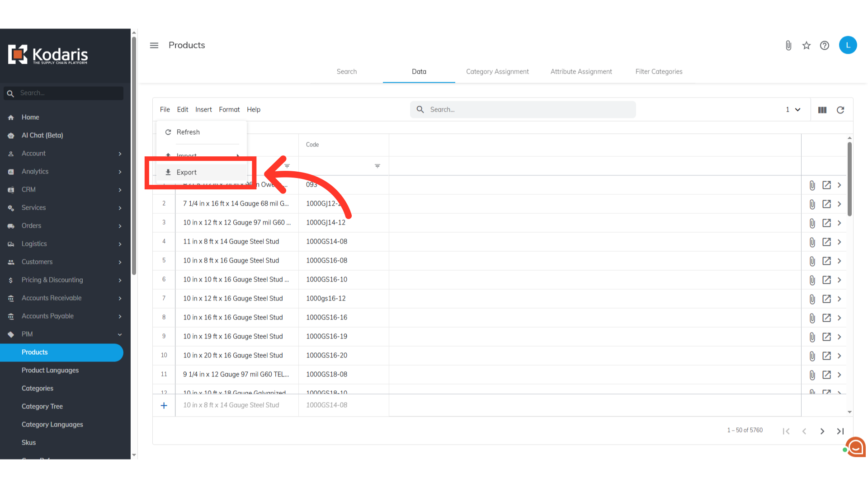Open row 4 in new window icon
868x488 pixels.
point(826,242)
